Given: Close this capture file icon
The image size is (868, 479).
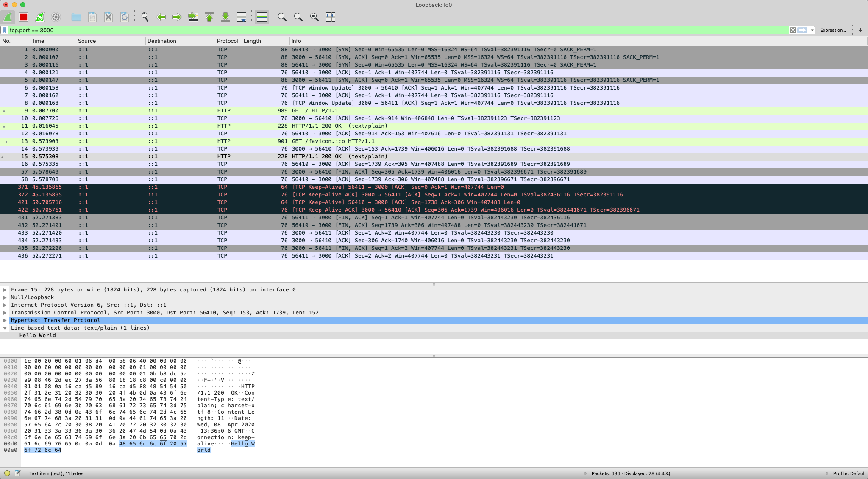Looking at the screenshot, I should pos(108,17).
